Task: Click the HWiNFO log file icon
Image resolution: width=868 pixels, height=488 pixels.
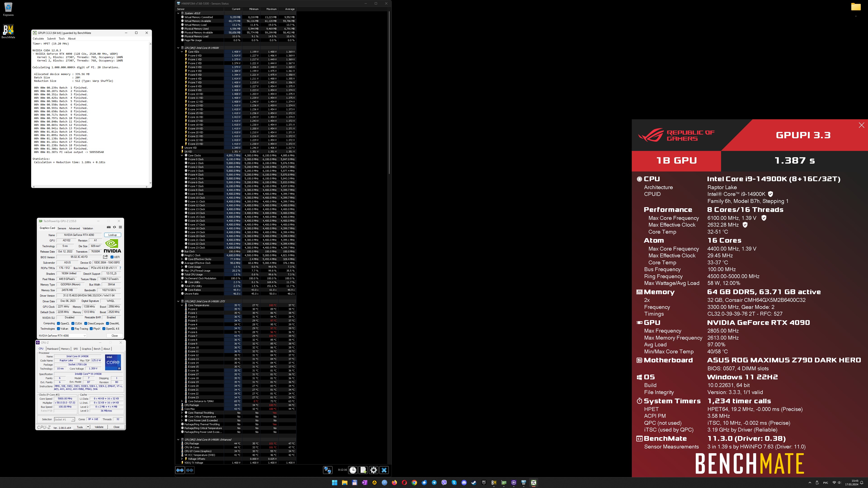Action: click(x=363, y=470)
